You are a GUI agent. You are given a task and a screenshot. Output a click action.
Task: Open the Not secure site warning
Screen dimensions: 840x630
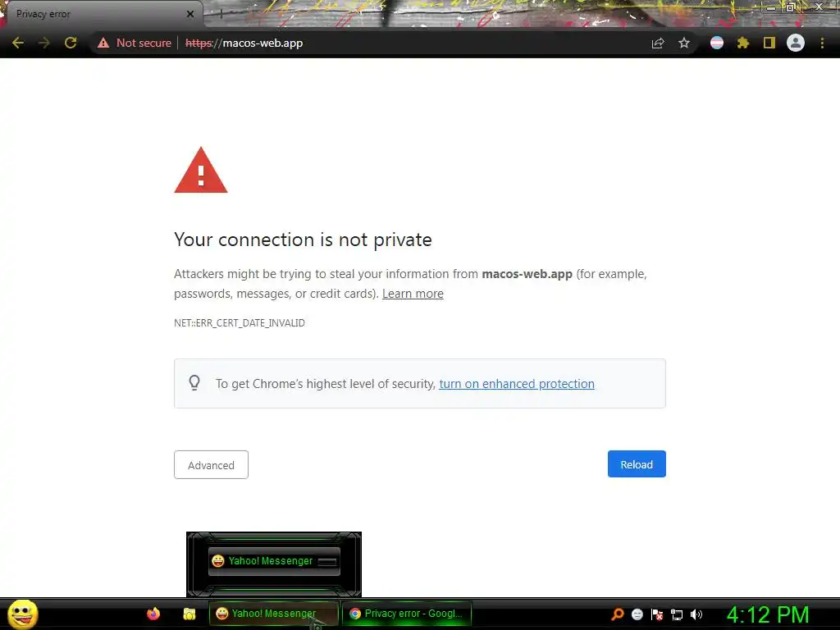pos(134,43)
